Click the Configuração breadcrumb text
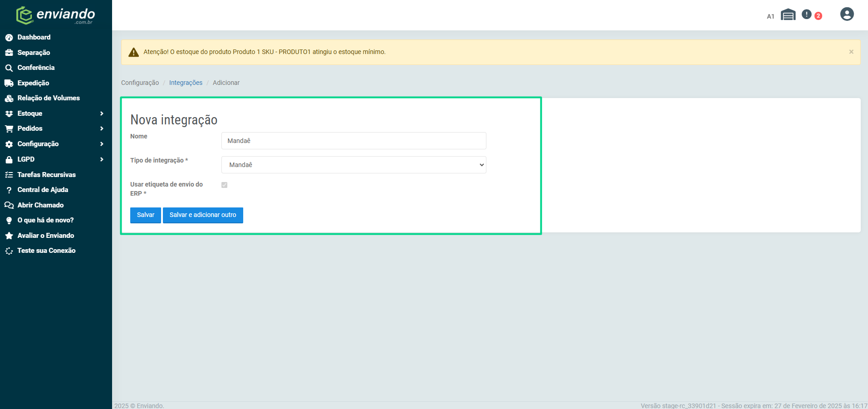This screenshot has width=868, height=409. pyautogui.click(x=140, y=83)
